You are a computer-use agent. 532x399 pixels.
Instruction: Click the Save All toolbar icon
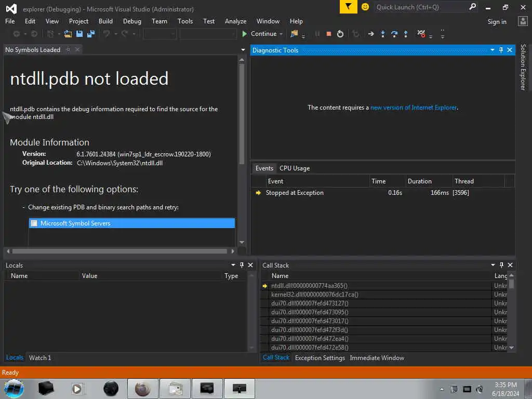[91, 34]
